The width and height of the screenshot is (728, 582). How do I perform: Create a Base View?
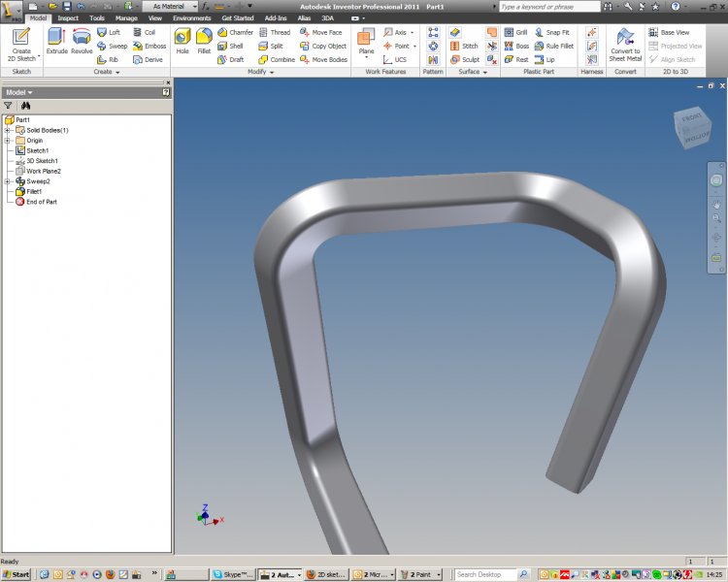pos(669,32)
